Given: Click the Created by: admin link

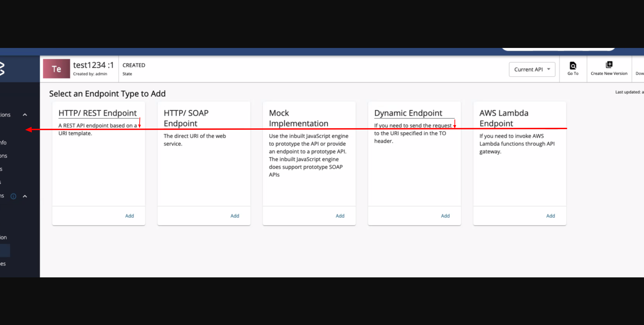Looking at the screenshot, I should [x=90, y=74].
